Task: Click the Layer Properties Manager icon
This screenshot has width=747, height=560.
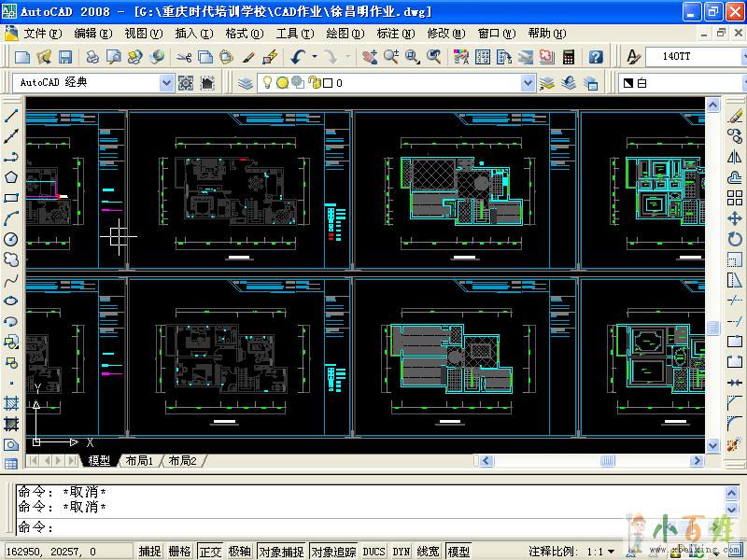Action: [246, 83]
